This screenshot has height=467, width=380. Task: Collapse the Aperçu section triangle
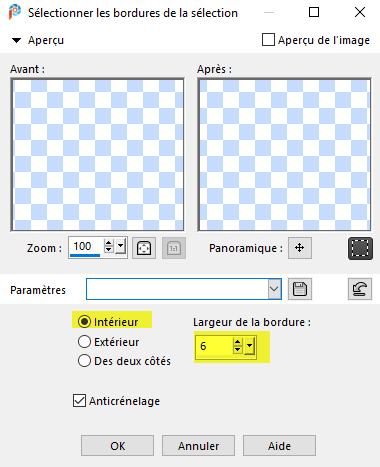[16, 41]
